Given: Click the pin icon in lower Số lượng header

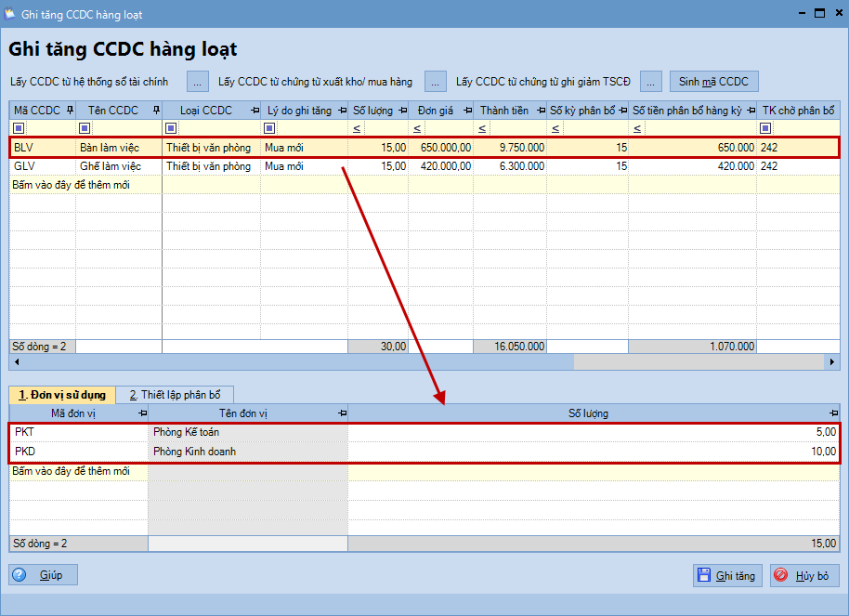Looking at the screenshot, I should point(833,413).
